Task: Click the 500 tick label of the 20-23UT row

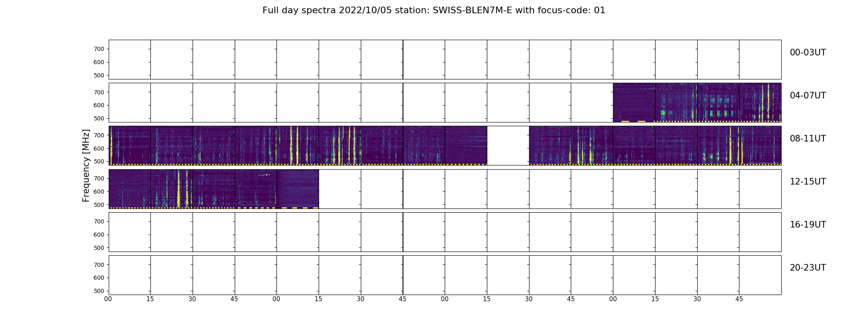Action: pos(99,291)
